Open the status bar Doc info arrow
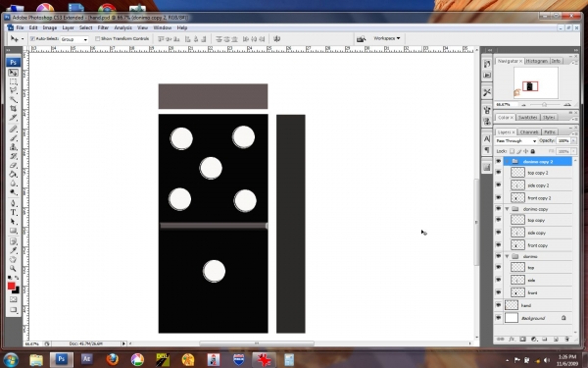The image size is (588, 368). 123,343
